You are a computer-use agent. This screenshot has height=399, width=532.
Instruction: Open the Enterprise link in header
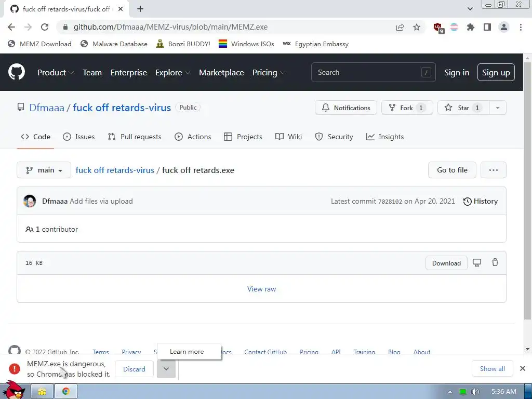pos(129,73)
